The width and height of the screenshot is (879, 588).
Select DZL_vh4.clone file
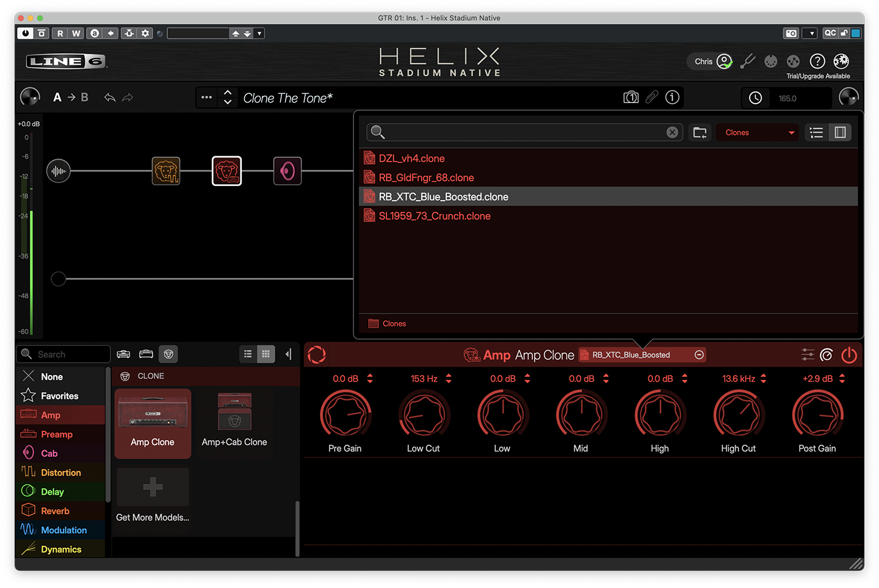(x=609, y=159)
